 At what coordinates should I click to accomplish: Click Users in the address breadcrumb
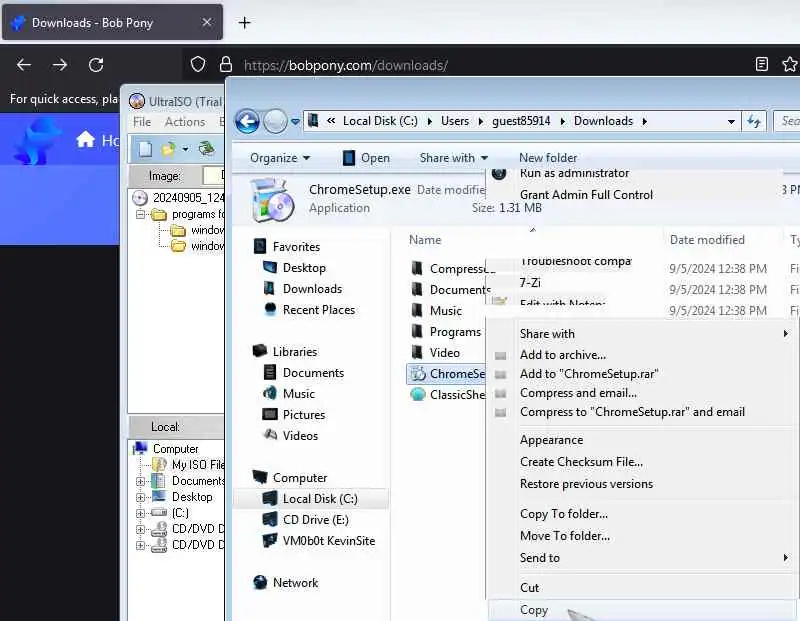(455, 121)
